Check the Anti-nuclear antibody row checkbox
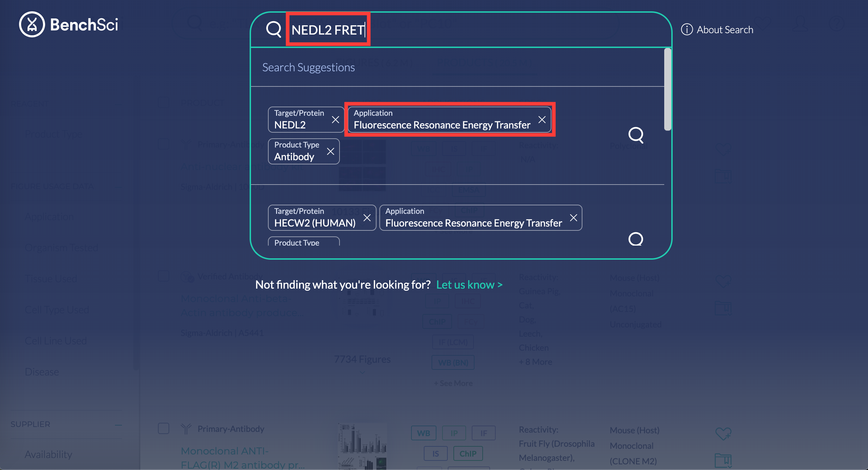868x470 pixels. (163, 144)
